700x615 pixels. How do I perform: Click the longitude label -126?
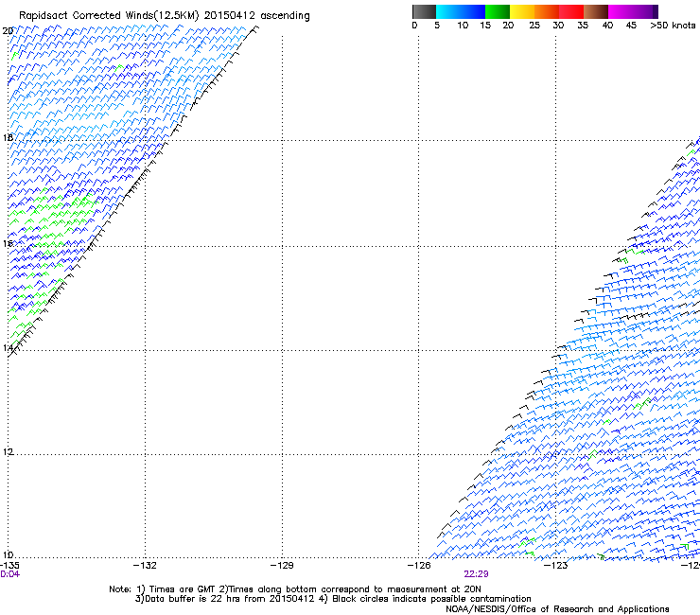click(x=419, y=566)
